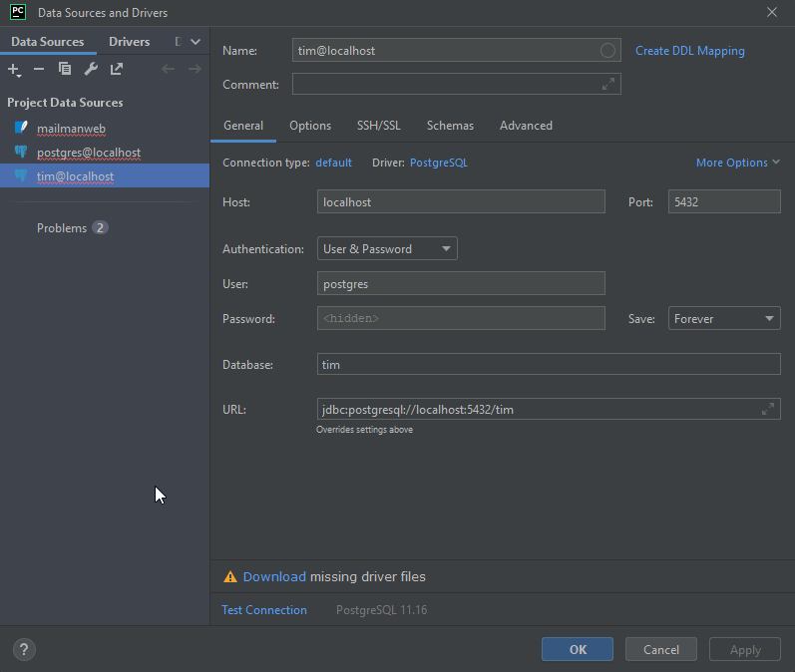The height and width of the screenshot is (672, 795).
Task: Click the warning triangle icon
Action: (230, 576)
